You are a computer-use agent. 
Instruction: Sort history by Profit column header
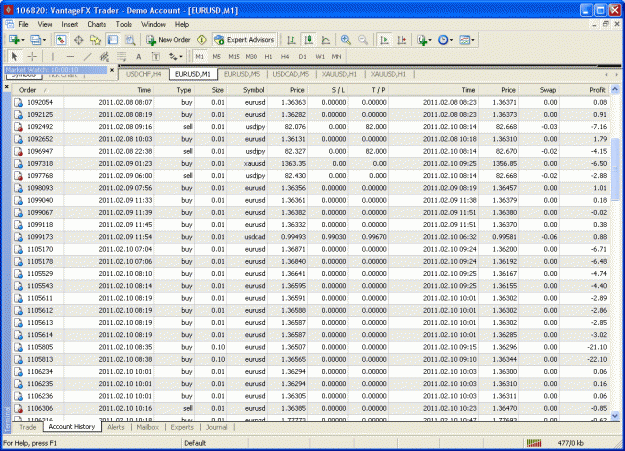point(585,90)
